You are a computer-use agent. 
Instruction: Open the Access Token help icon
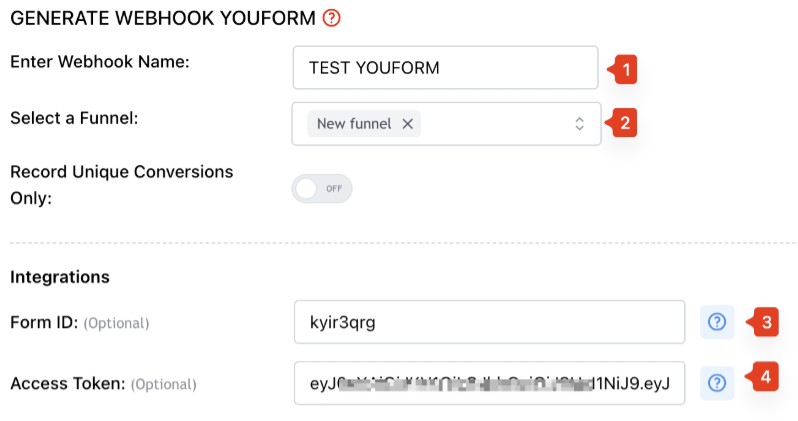point(717,383)
